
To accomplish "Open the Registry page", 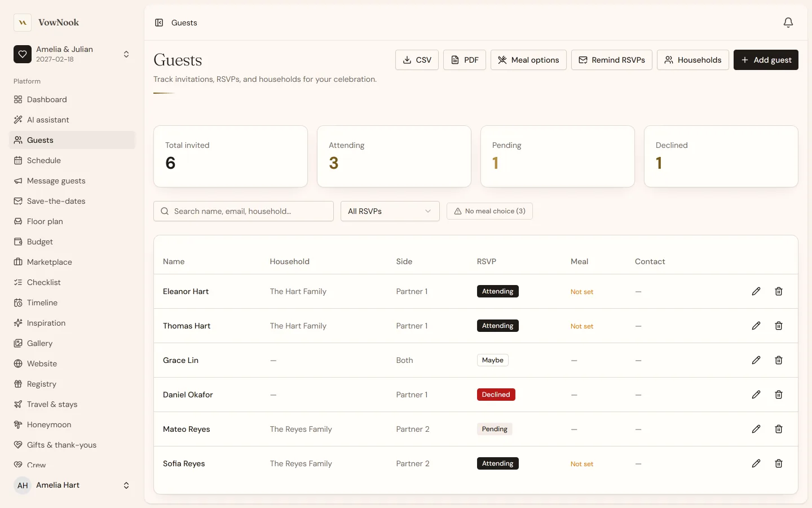I will tap(72, 384).
